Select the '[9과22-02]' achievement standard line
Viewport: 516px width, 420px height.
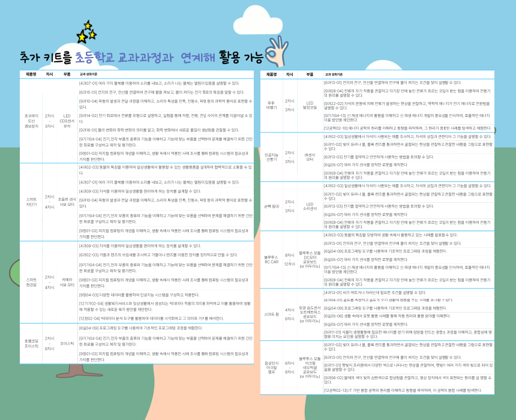(407, 106)
